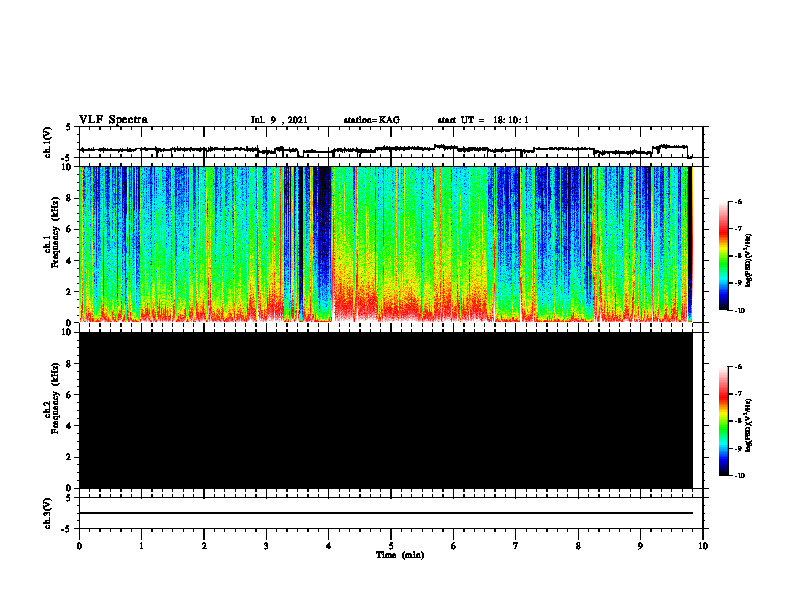Click the "ch.1(V)" axis label

[x=48, y=142]
